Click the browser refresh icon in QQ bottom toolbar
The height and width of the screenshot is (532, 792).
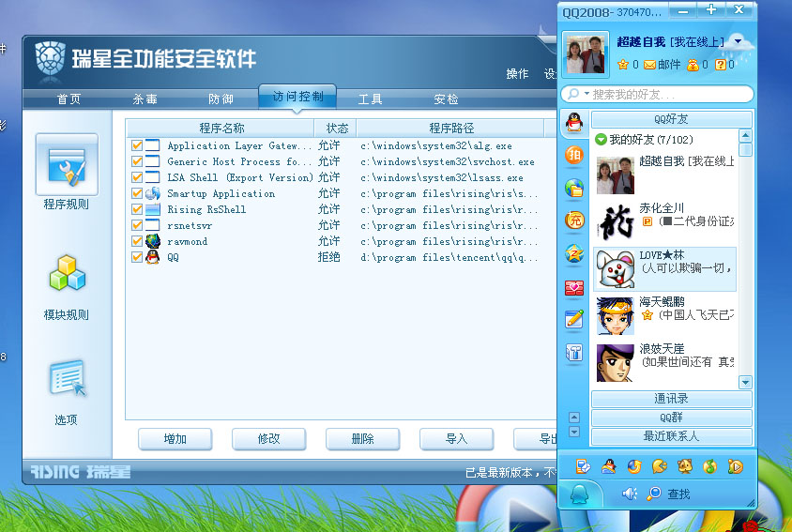pyautogui.click(x=634, y=466)
